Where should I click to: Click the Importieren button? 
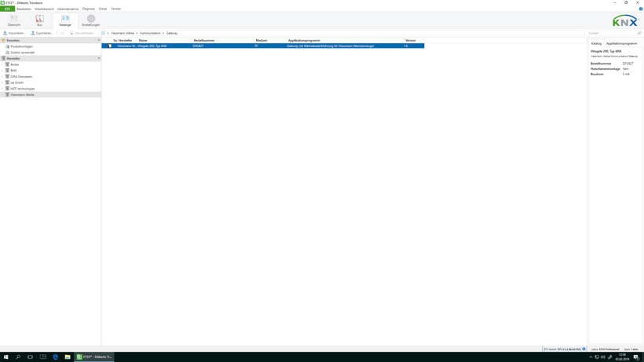tap(14, 33)
